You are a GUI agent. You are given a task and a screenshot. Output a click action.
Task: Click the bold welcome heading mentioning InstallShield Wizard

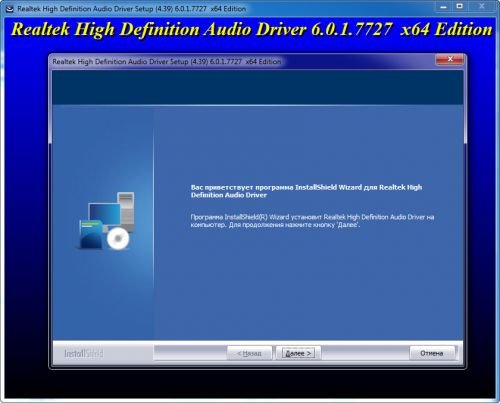pyautogui.click(x=306, y=191)
